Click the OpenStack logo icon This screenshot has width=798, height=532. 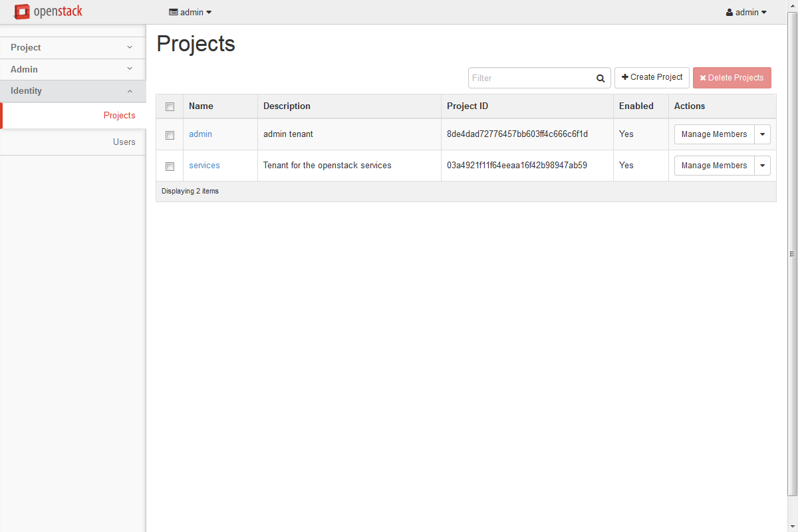pos(22,12)
